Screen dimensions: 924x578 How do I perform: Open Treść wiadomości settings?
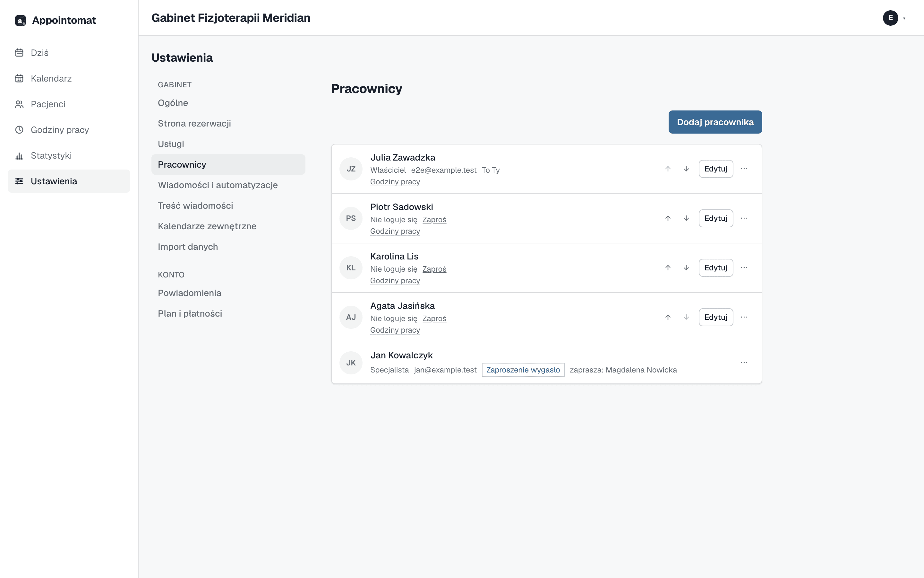click(228, 206)
